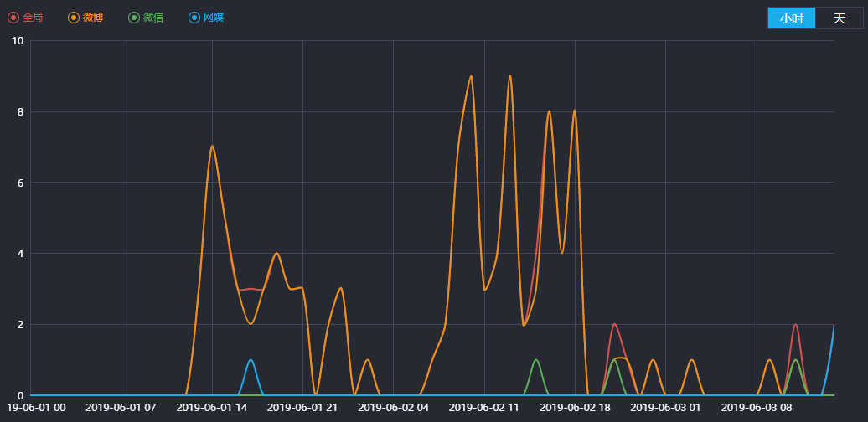
Task: Click the 全局 legend label
Action: click(34, 18)
